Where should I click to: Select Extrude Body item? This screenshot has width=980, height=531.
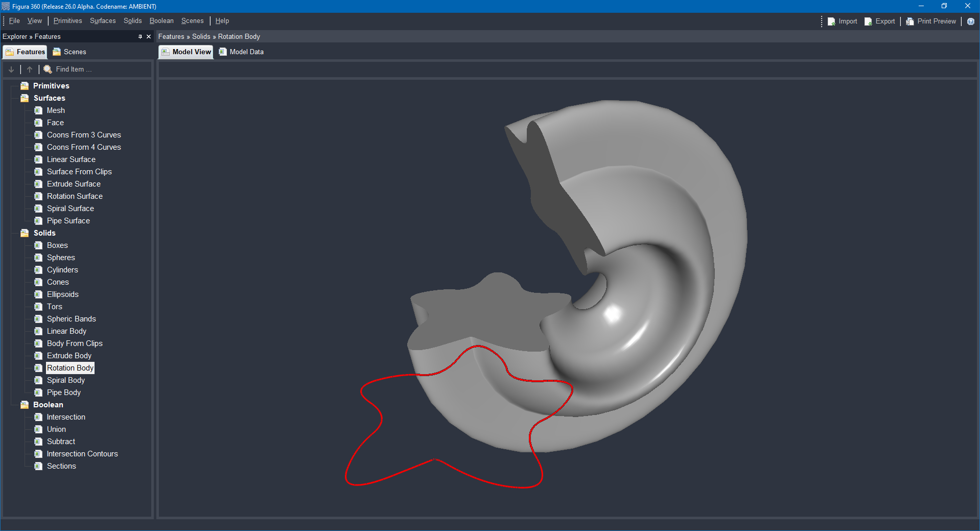pos(69,356)
